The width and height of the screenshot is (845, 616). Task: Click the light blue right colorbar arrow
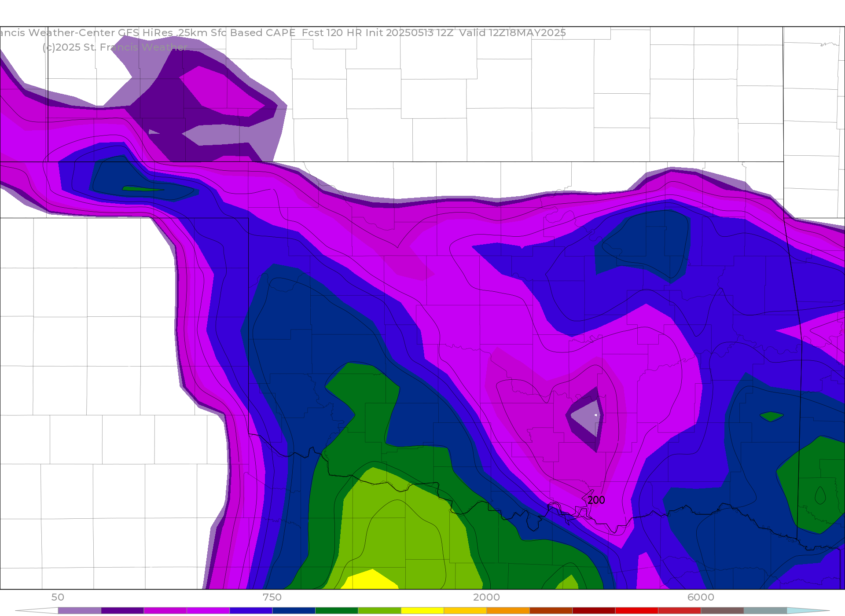click(808, 611)
